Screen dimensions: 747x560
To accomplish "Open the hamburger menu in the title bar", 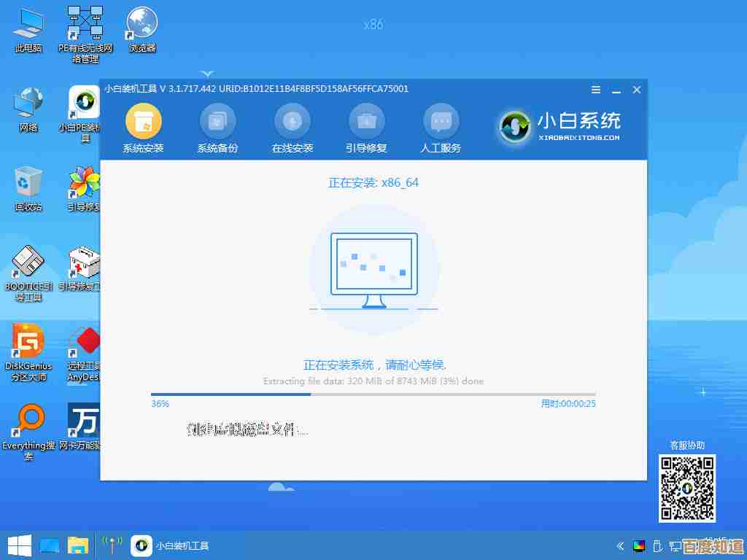I will point(595,90).
